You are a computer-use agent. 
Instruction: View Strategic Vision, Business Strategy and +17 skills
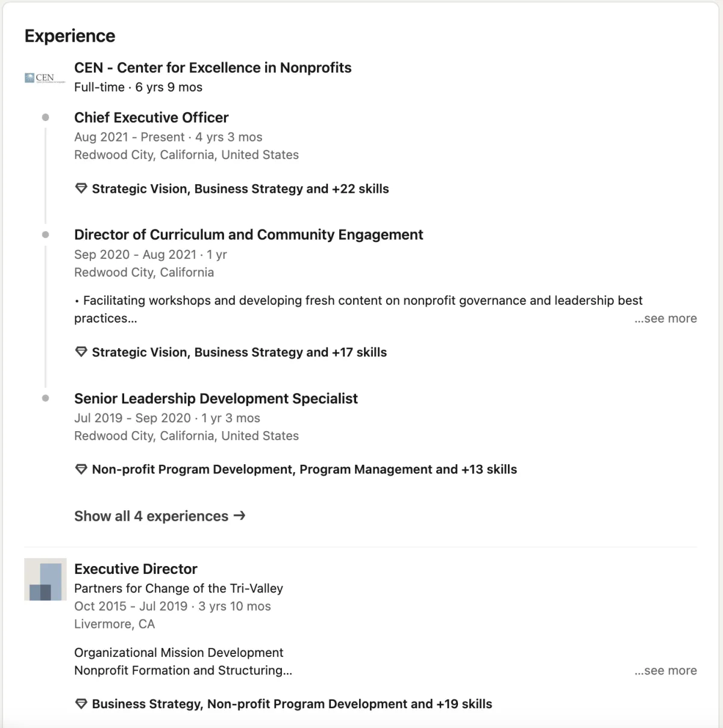[x=239, y=352]
